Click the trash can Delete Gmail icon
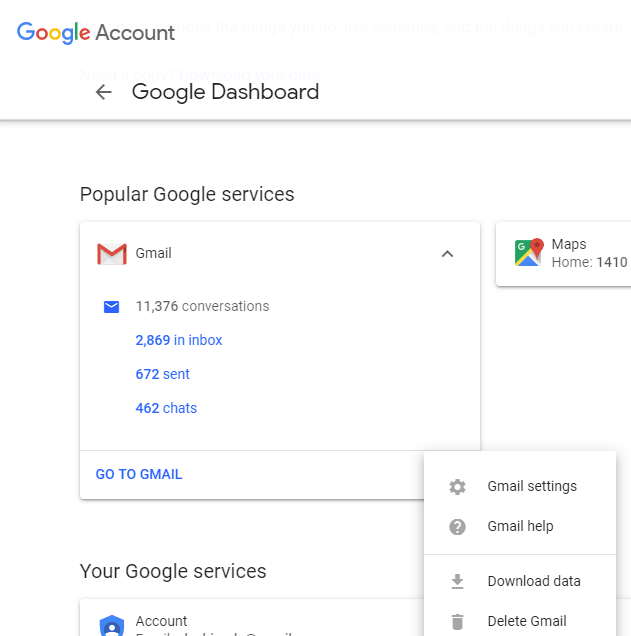Screen dimensions: 631x636 (x=458, y=621)
